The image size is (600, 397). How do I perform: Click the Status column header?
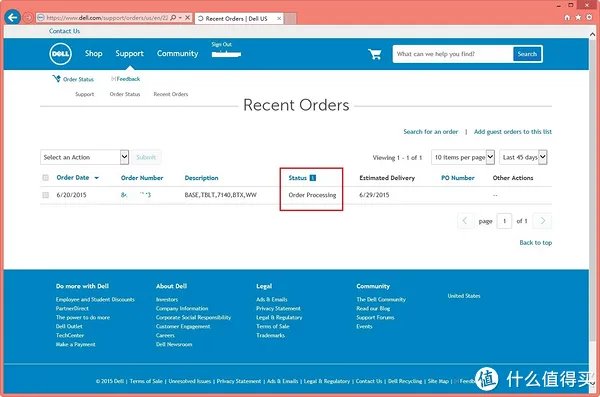(x=298, y=178)
